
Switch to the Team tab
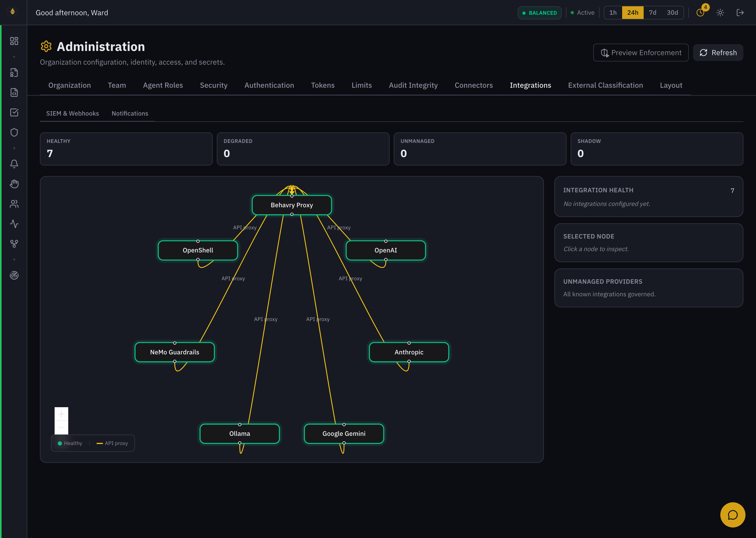[117, 85]
